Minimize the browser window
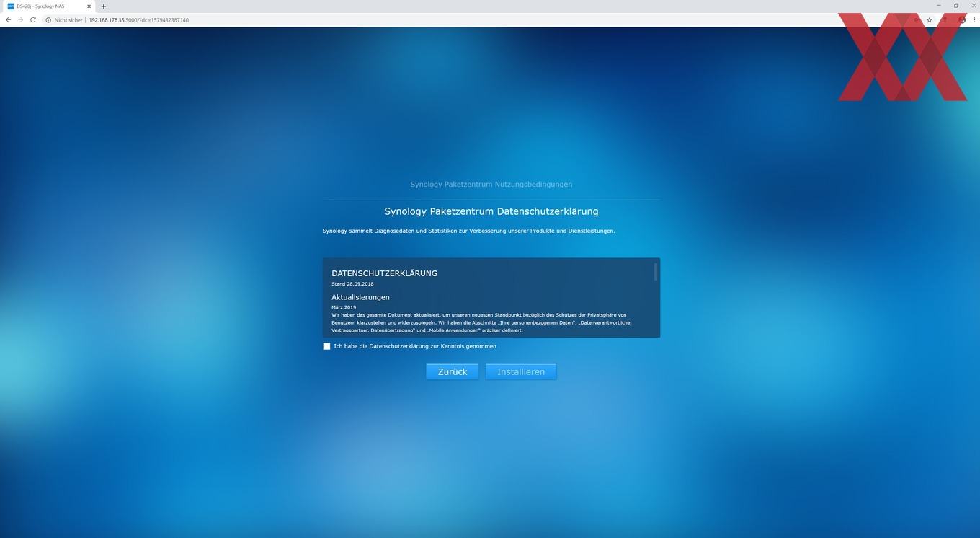The width and height of the screenshot is (980, 538). pyautogui.click(x=938, y=6)
